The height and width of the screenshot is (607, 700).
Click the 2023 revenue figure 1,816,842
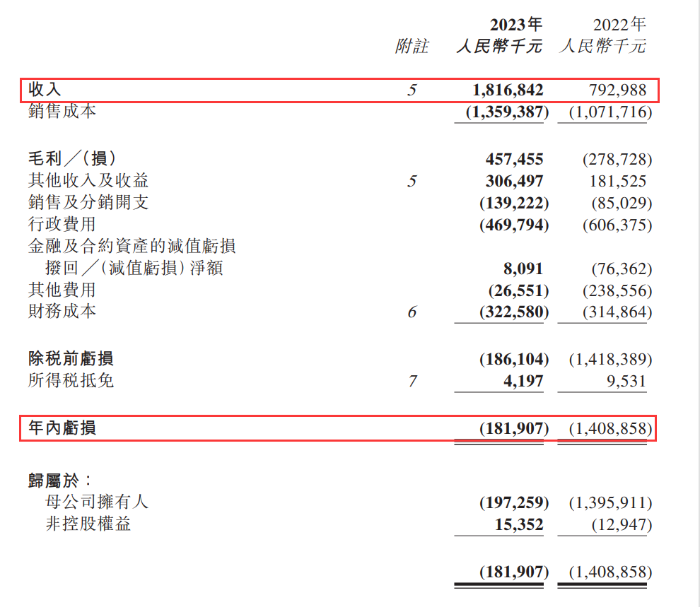pyautogui.click(x=508, y=90)
